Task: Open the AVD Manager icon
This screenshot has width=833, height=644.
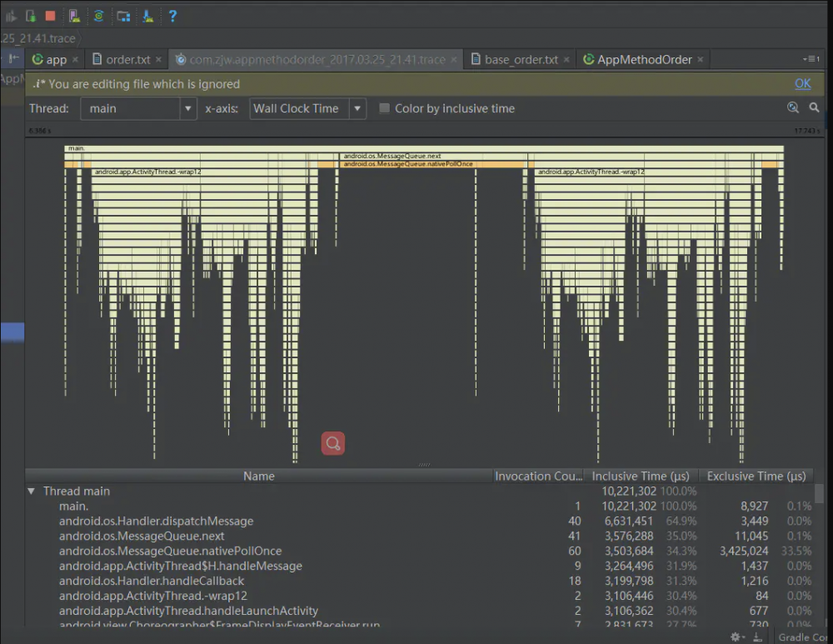Action: pos(74,16)
